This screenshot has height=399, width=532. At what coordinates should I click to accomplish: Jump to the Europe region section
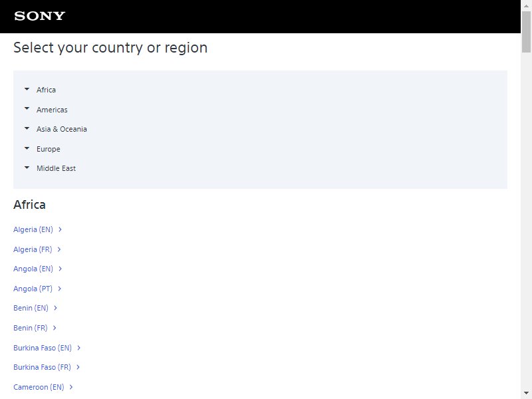pyautogui.click(x=48, y=149)
